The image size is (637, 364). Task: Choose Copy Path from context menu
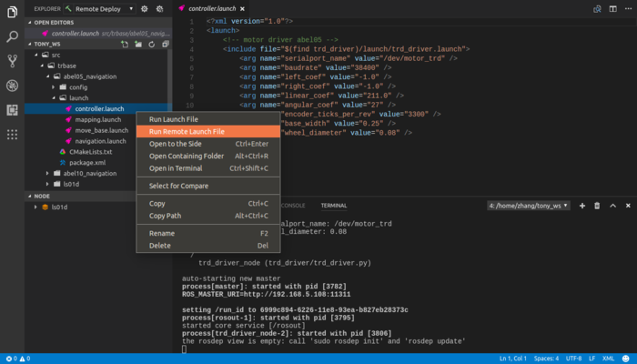208,216
